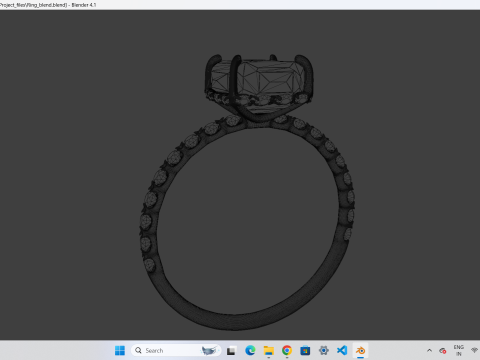The height and width of the screenshot is (360, 480).
Task: Switch to Google Chrome in the taskbar
Action: (x=287, y=351)
